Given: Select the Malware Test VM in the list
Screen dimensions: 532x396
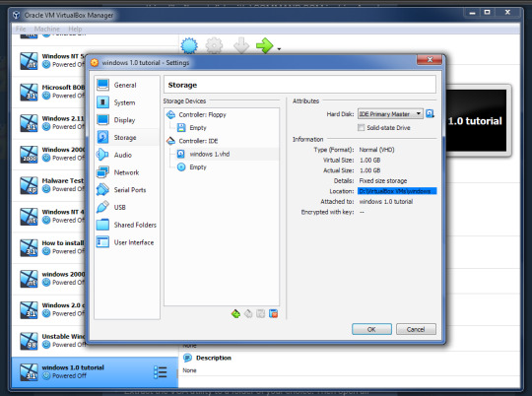Looking at the screenshot, I should click(49, 184).
